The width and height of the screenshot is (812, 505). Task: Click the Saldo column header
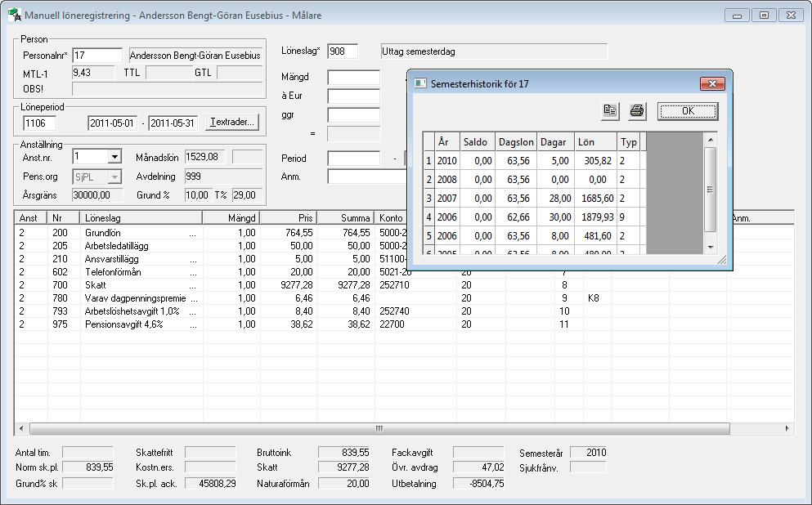478,141
